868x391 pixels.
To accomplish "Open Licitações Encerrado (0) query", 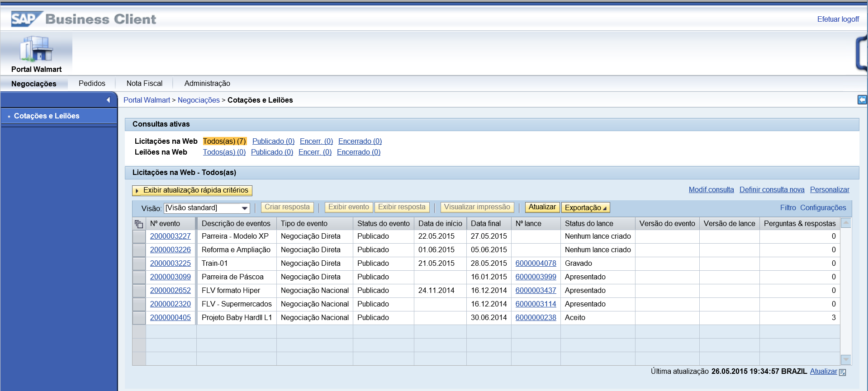I will click(x=360, y=141).
